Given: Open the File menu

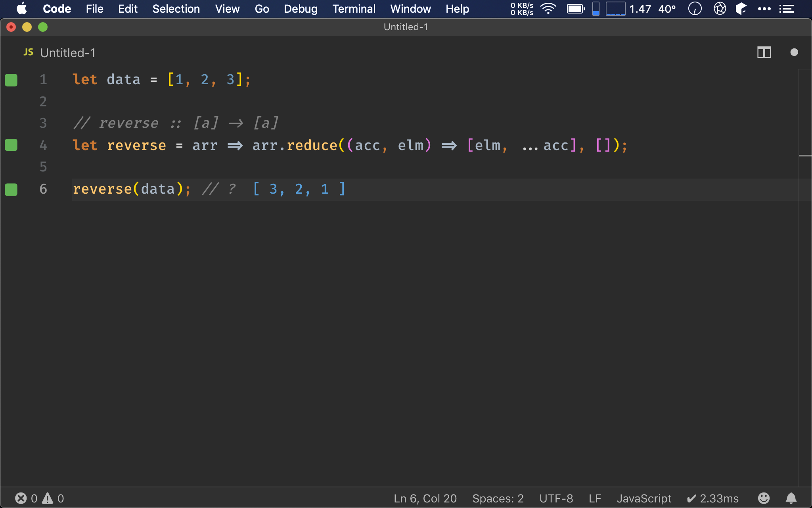Looking at the screenshot, I should pyautogui.click(x=94, y=9).
